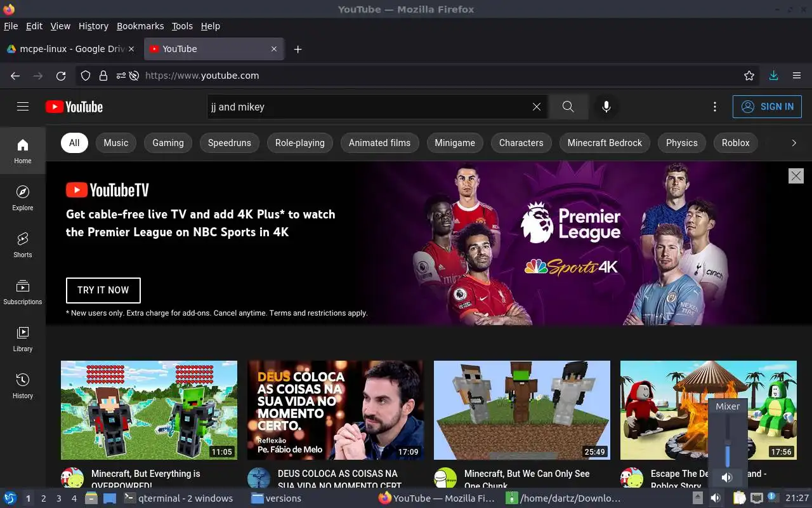Viewport: 812px width, 508px height.
Task: Close the YouTube browser tab
Action: pos(274,49)
